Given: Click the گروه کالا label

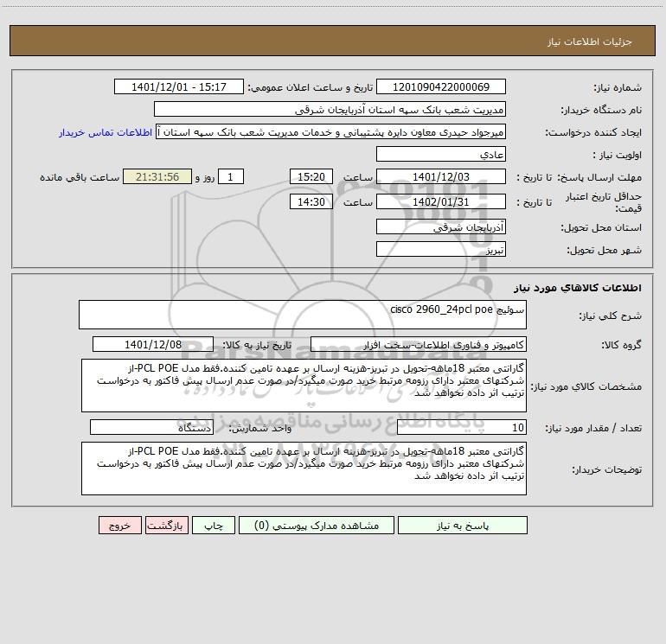Looking at the screenshot, I should click(621, 345).
